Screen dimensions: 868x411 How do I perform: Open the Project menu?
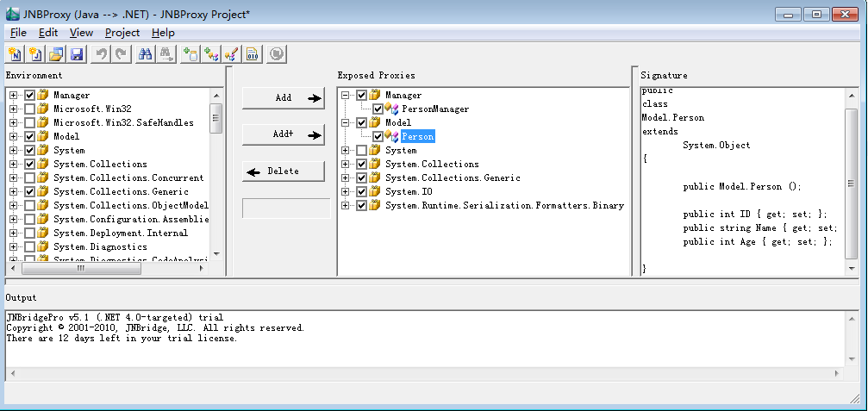(x=122, y=33)
